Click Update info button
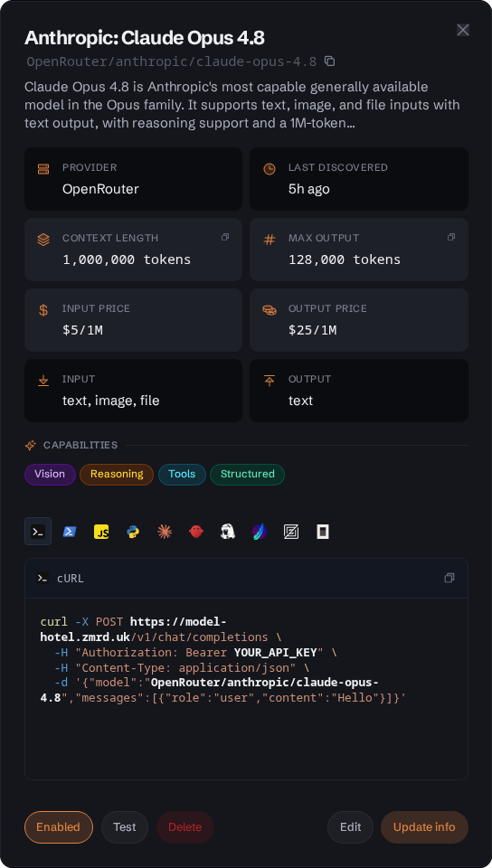This screenshot has height=868, width=492. (424, 827)
